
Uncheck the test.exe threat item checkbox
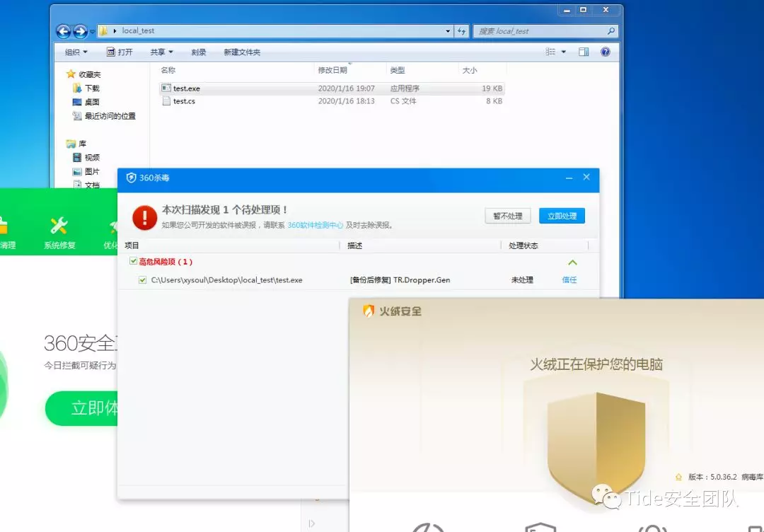click(x=143, y=280)
